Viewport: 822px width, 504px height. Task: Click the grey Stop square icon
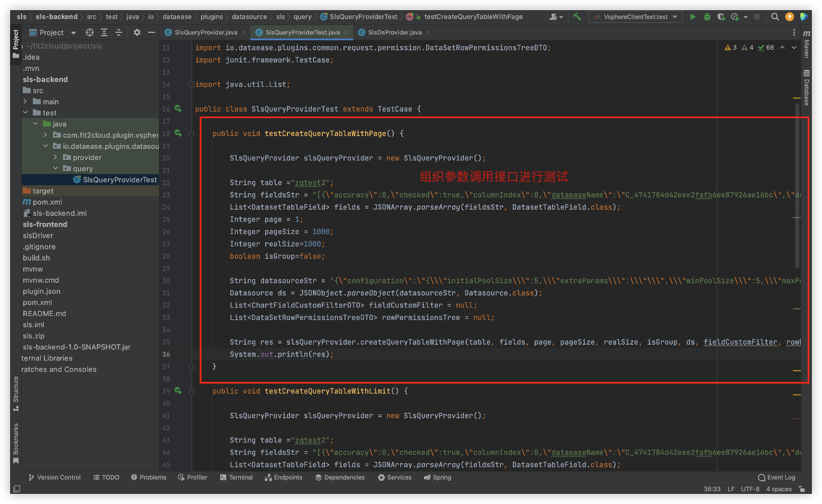757,17
